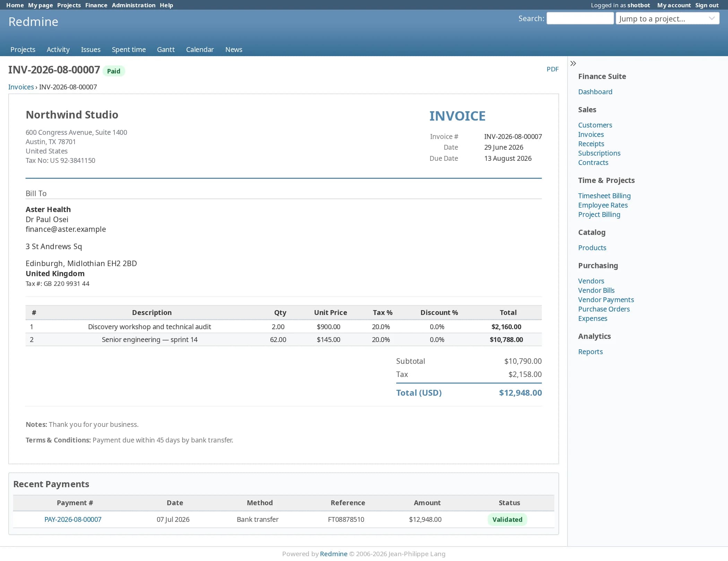728x561 pixels.
Task: Open Employee Rates
Action: tap(603, 205)
